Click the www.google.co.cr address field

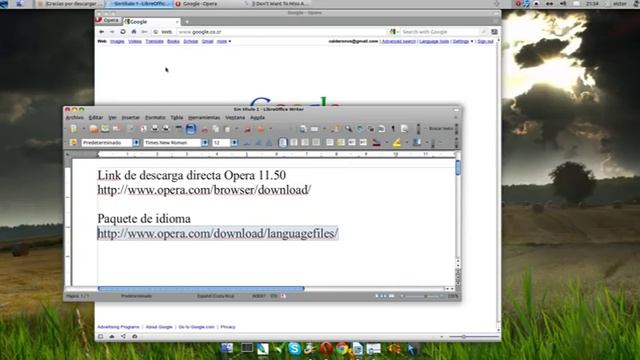282,32
